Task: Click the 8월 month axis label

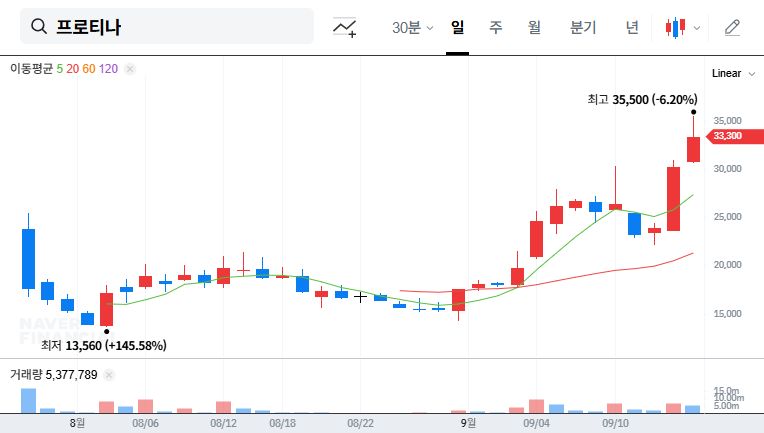Action: pos(77,423)
